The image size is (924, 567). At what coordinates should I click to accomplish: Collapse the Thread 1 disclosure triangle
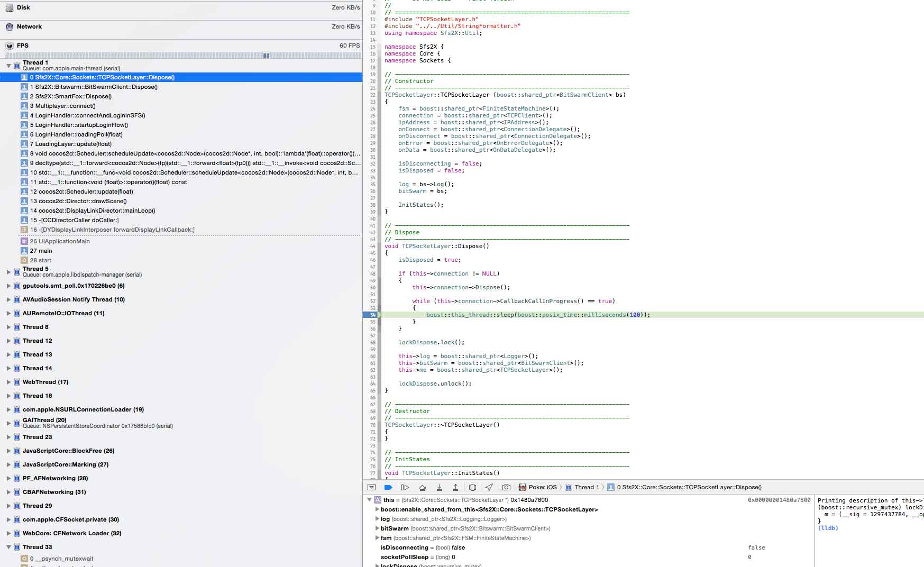(8, 66)
